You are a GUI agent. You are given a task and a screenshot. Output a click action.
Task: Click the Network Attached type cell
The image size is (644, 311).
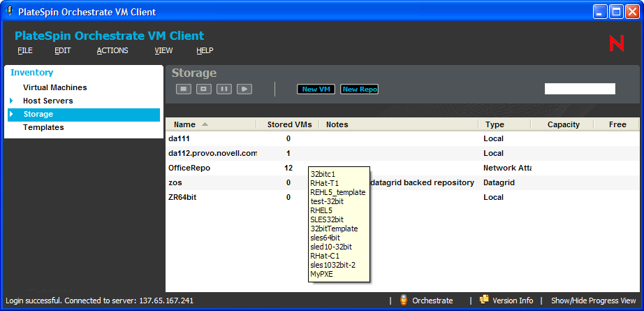pyautogui.click(x=507, y=168)
